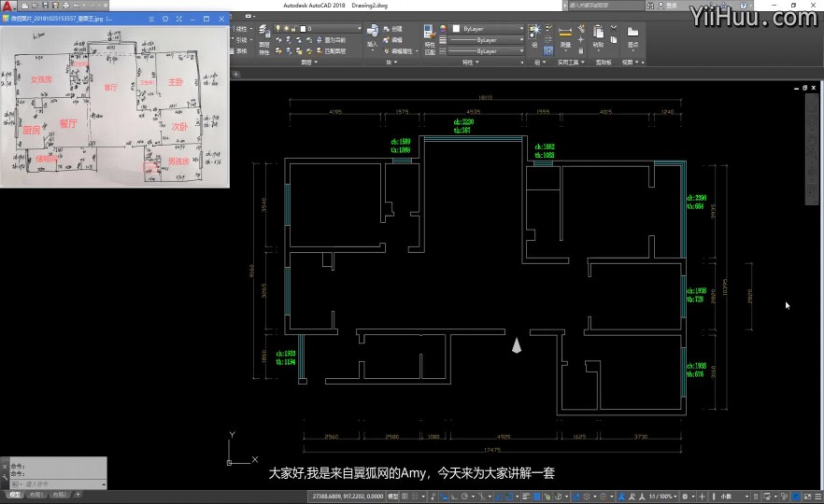Expand the Utilities (实用工具) panel
824x504 pixels.
click(571, 62)
